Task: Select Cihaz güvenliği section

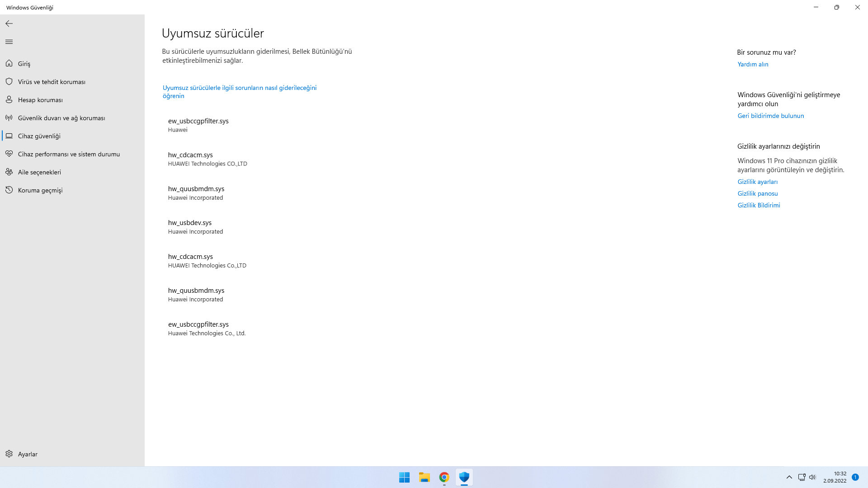Action: click(x=72, y=136)
